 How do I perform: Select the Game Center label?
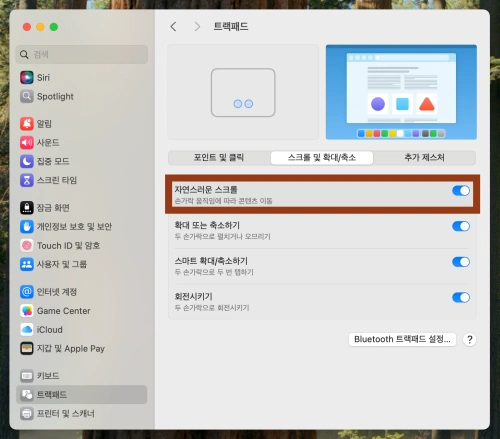point(64,311)
